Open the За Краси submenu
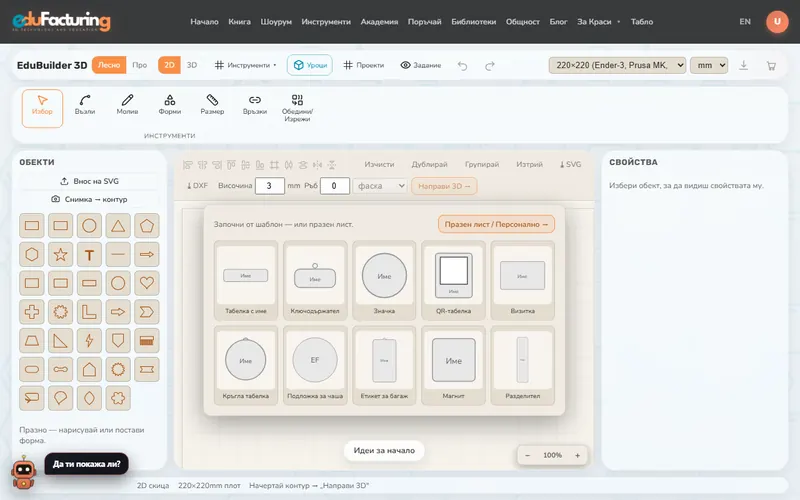 (x=598, y=21)
